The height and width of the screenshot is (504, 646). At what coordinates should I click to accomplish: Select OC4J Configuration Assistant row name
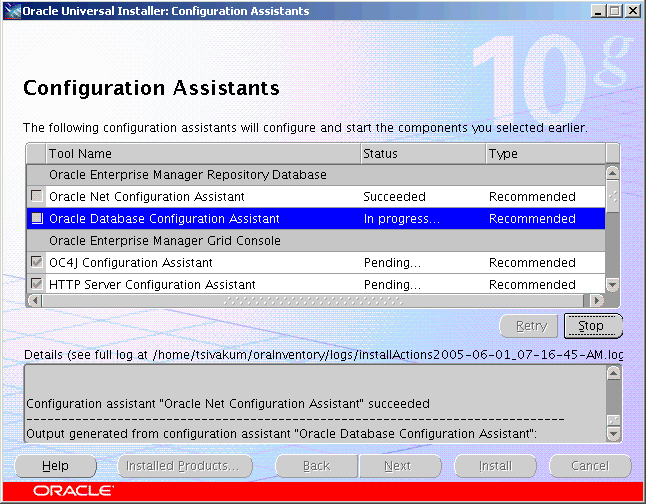131,263
